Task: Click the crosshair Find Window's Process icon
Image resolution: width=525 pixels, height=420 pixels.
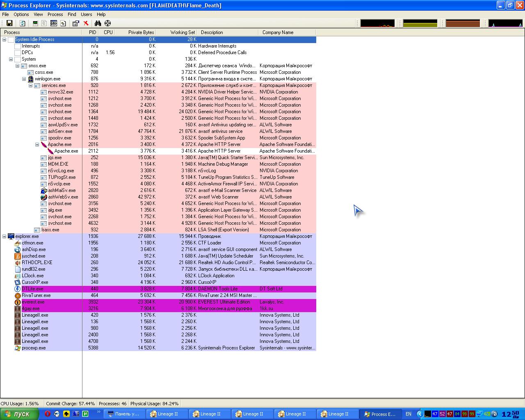Action: coord(107,23)
